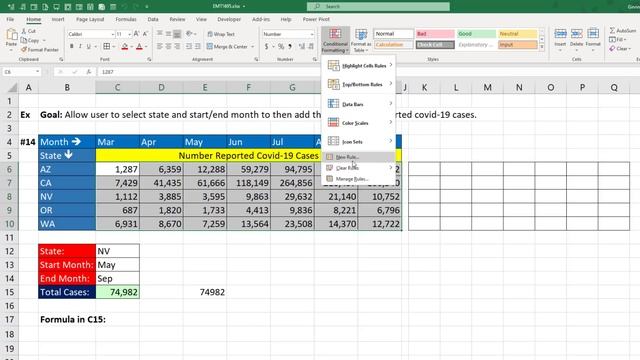Viewport: 640px width, 360px height.
Task: Click Accounting Number Format dollar icon
Action: tap(267, 47)
